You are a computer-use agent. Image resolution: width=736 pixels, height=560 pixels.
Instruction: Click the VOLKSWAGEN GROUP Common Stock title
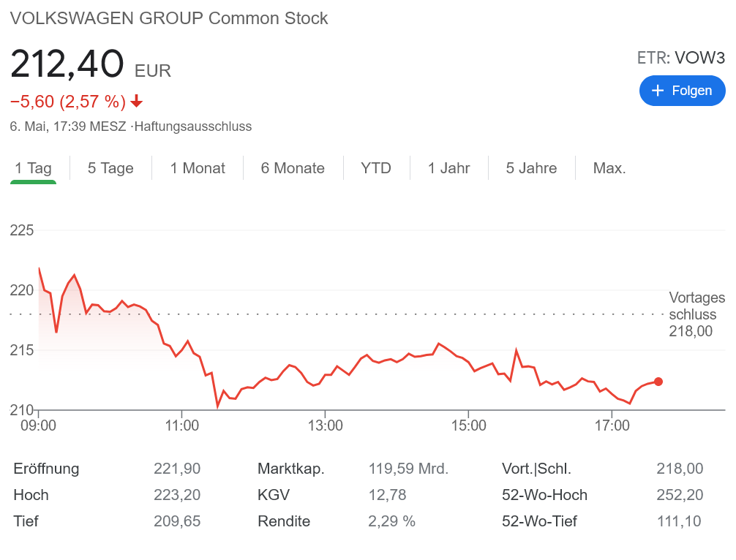(169, 18)
